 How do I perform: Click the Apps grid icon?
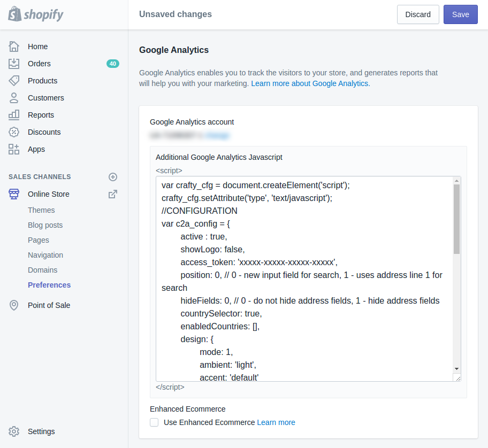click(x=14, y=149)
